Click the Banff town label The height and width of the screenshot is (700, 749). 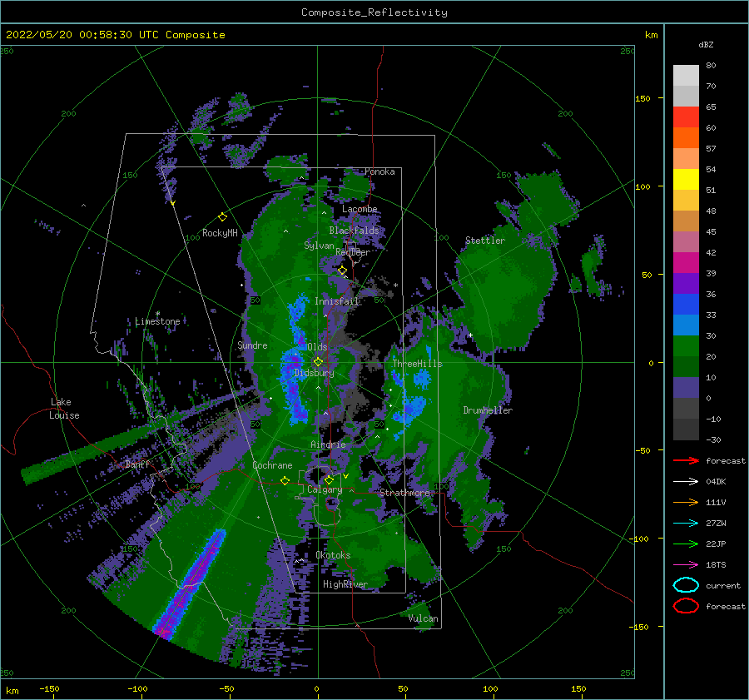click(137, 464)
